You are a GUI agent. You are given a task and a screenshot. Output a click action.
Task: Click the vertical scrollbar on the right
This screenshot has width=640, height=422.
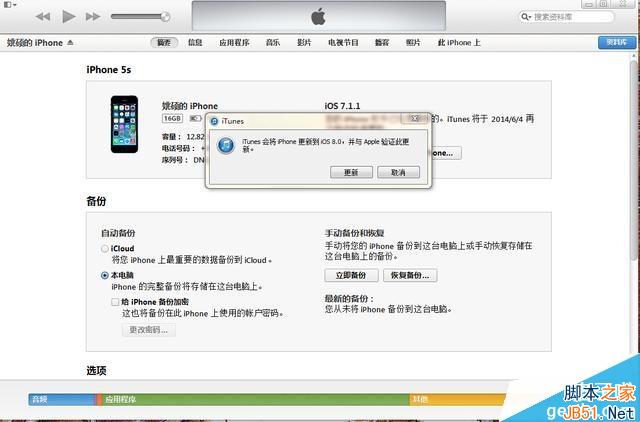[x=634, y=159]
